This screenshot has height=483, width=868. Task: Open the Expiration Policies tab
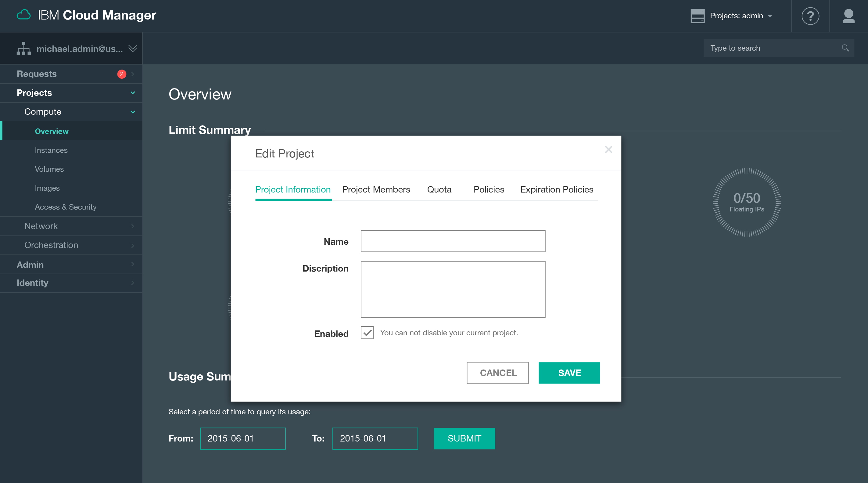(557, 189)
